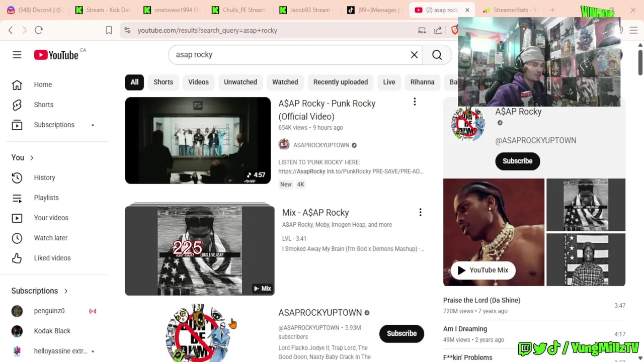Play Am I Dreaming track
The width and height of the screenshot is (644, 362).
465,329
